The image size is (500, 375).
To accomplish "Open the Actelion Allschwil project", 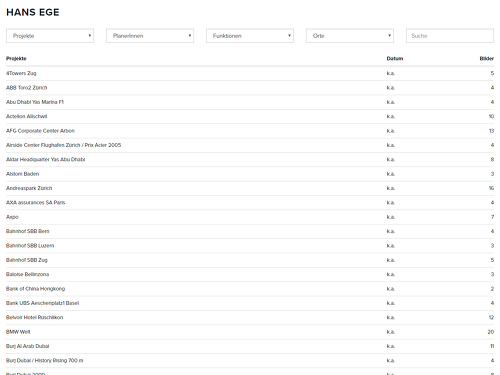I will click(x=26, y=116).
